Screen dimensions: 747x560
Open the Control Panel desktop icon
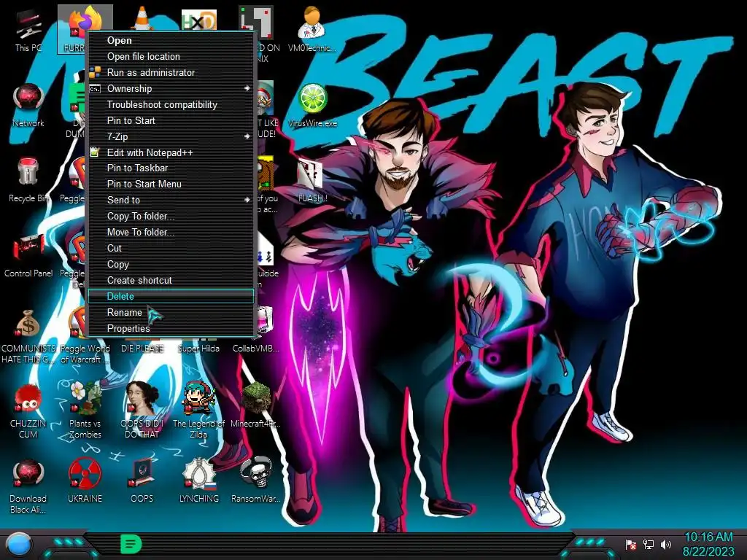28,255
